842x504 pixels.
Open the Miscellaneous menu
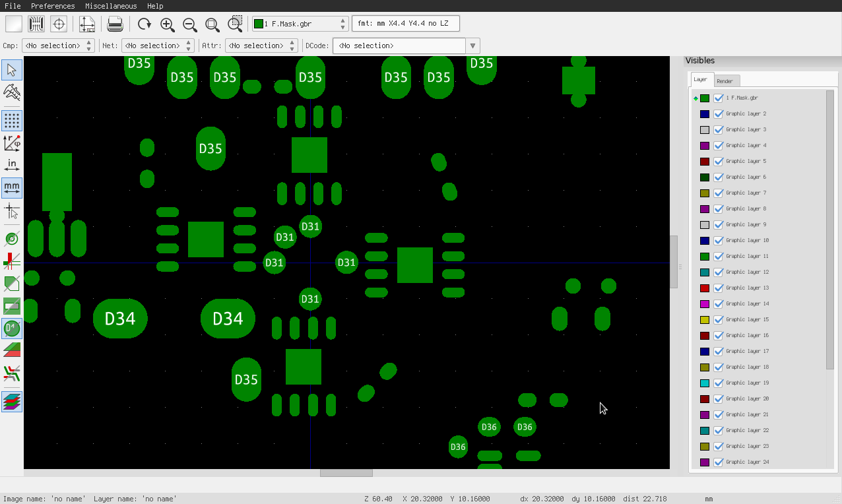click(x=111, y=6)
